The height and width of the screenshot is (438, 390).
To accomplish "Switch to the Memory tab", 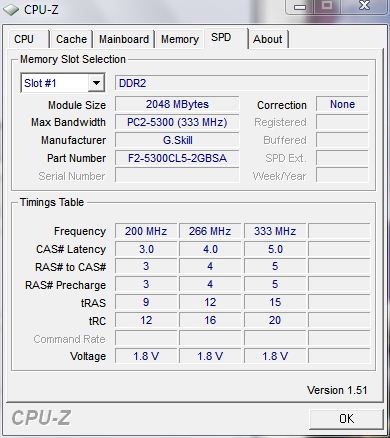I will pyautogui.click(x=180, y=39).
